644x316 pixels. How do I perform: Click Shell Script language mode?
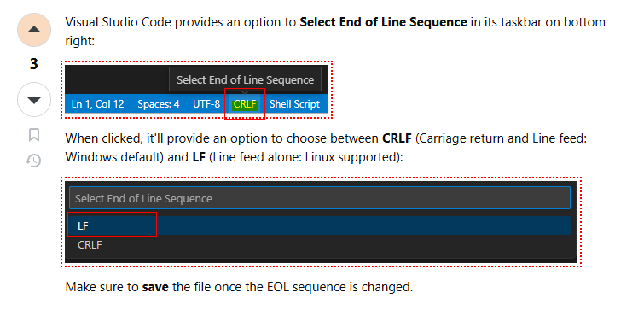point(294,104)
